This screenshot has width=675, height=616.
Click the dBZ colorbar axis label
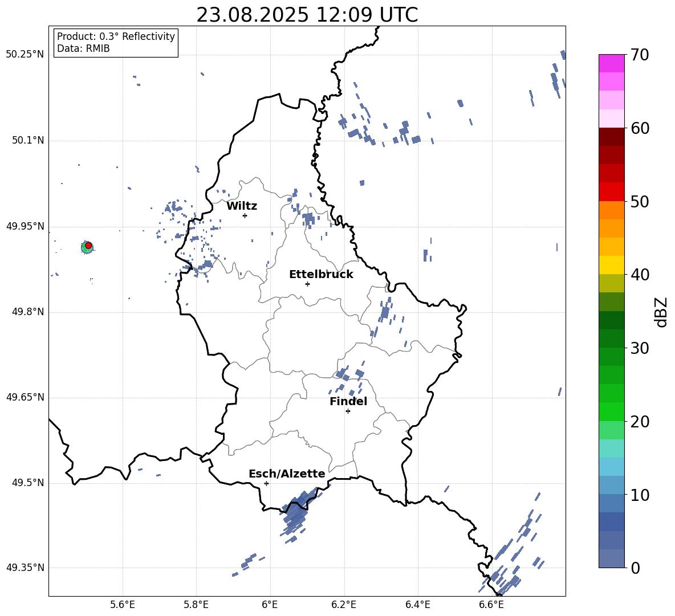662,312
